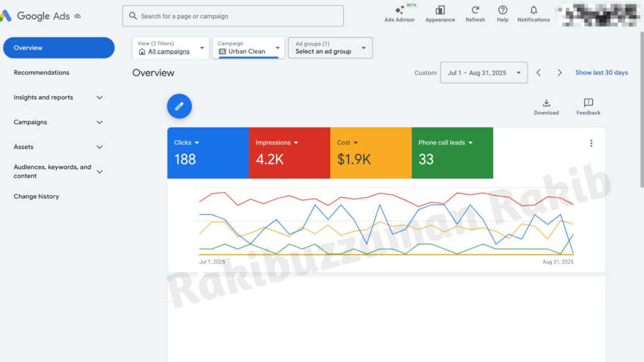Click the Download report icon
644x362 pixels.
pos(546,106)
